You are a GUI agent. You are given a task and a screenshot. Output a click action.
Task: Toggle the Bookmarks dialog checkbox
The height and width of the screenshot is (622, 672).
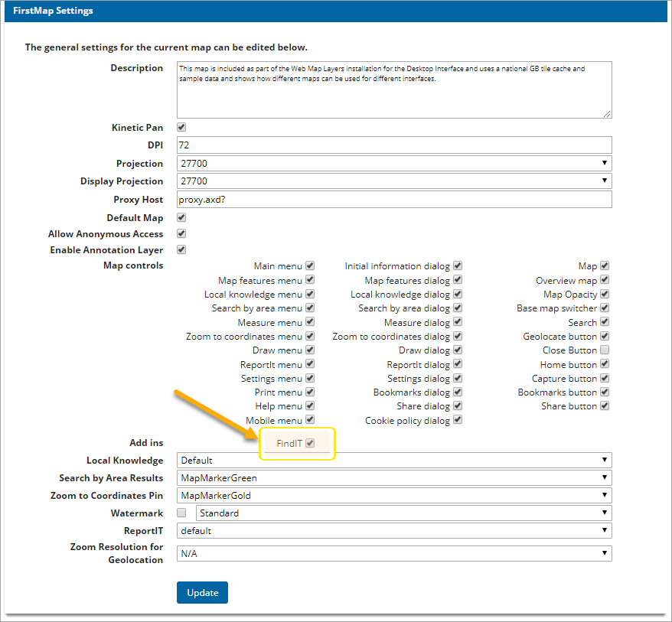(458, 392)
